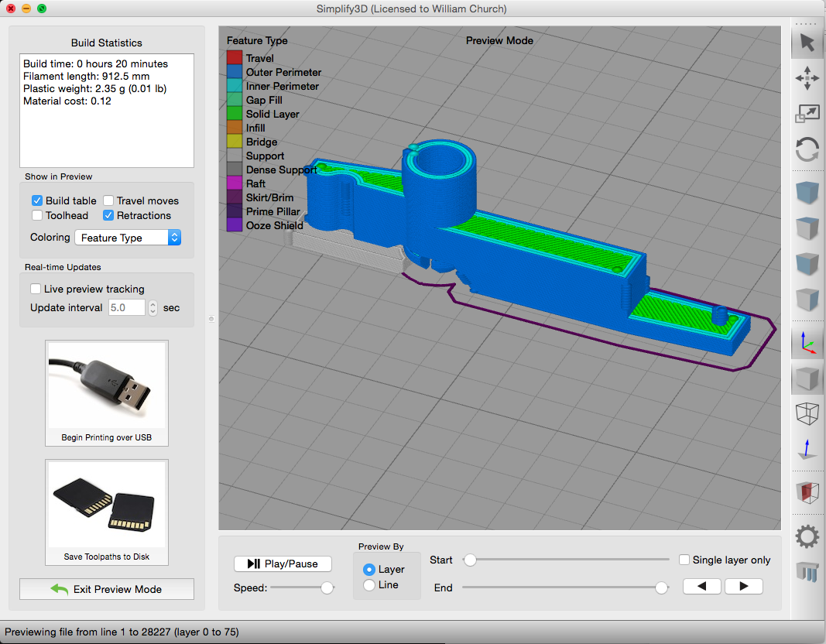Click Save Toolpaths to Disk thumbnail
826x644 pixels.
(107, 511)
